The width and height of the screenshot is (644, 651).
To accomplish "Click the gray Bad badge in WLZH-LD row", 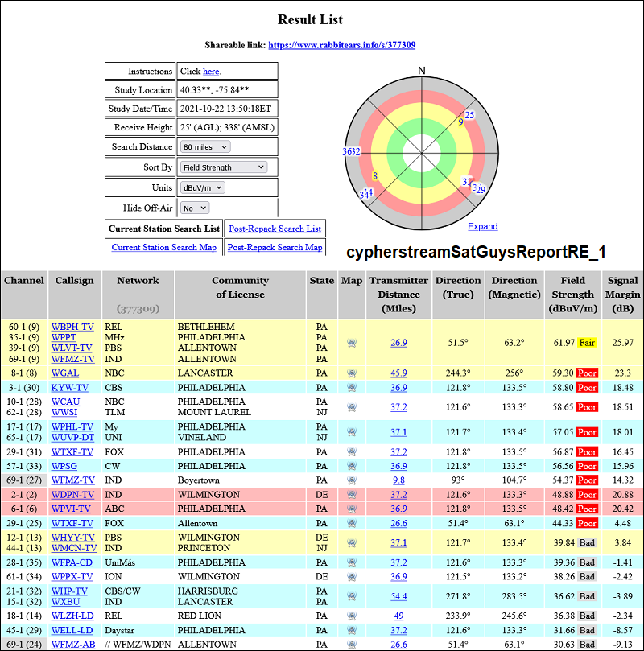I will (x=587, y=616).
